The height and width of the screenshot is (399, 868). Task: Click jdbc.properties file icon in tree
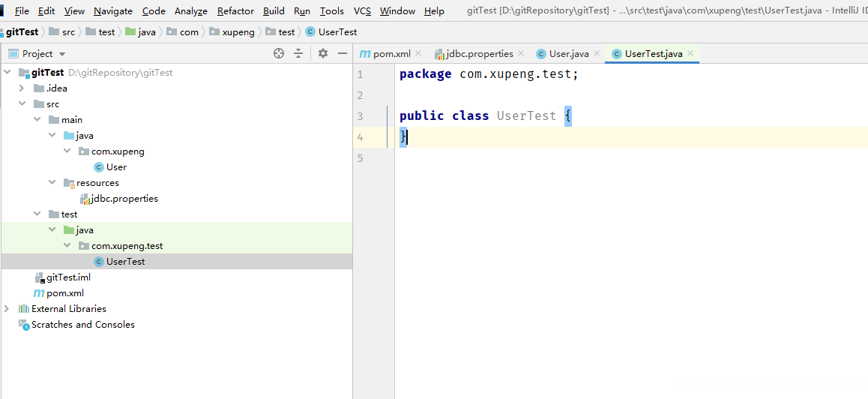tap(84, 199)
